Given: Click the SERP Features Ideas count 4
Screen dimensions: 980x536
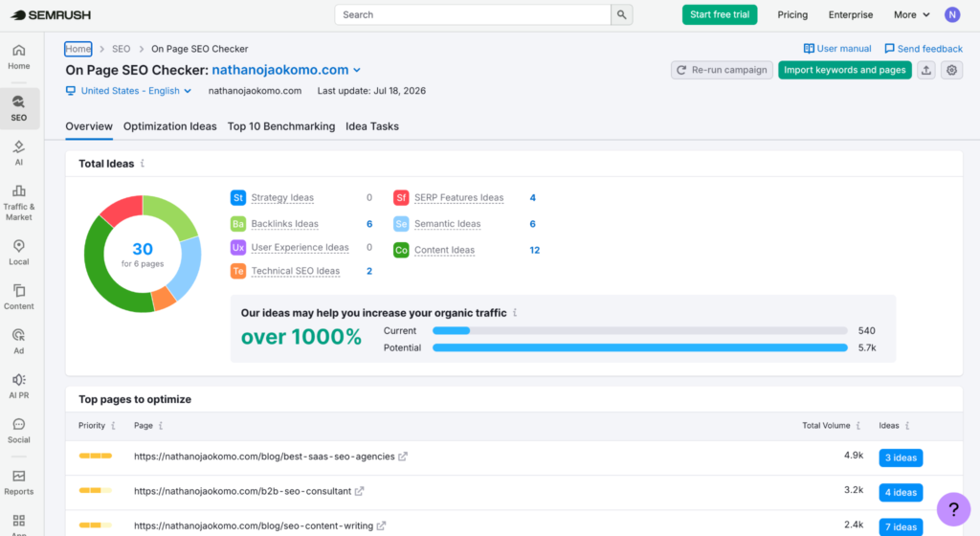Looking at the screenshot, I should [532, 198].
